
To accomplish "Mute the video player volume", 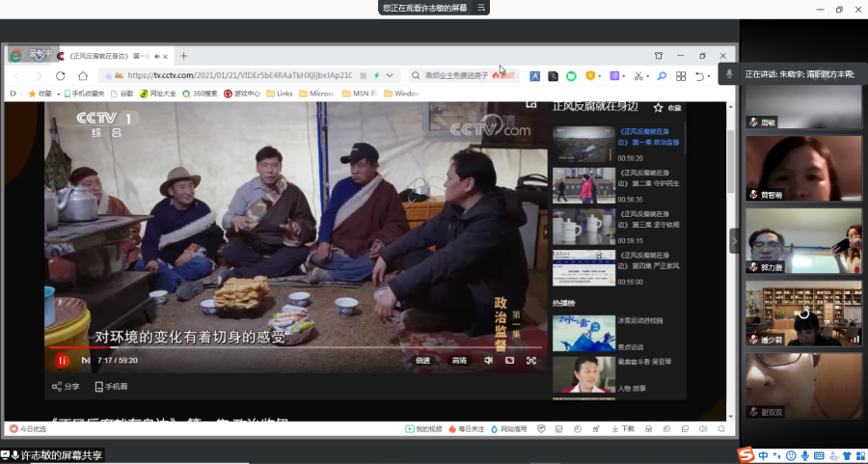I will (487, 361).
